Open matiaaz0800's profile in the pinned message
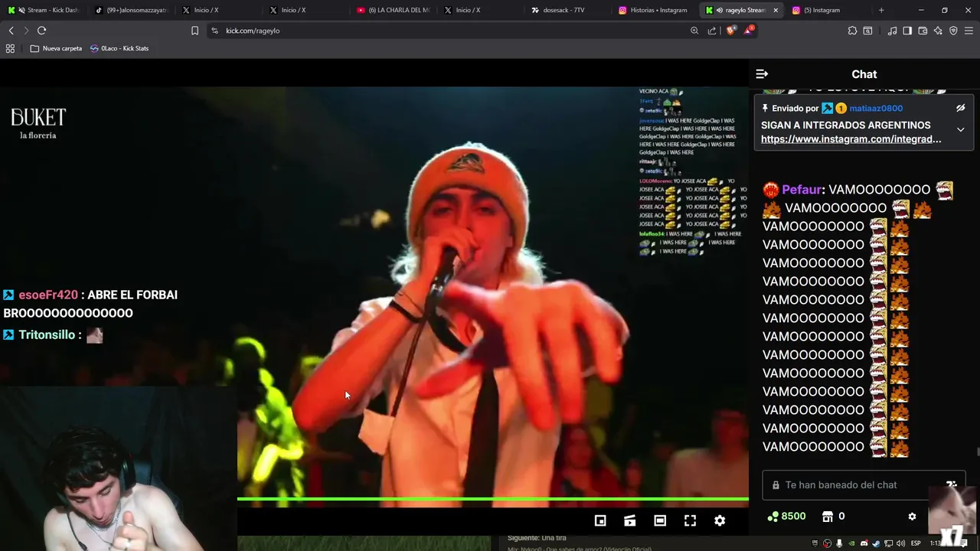Image resolution: width=980 pixels, height=551 pixels. pyautogui.click(x=876, y=108)
